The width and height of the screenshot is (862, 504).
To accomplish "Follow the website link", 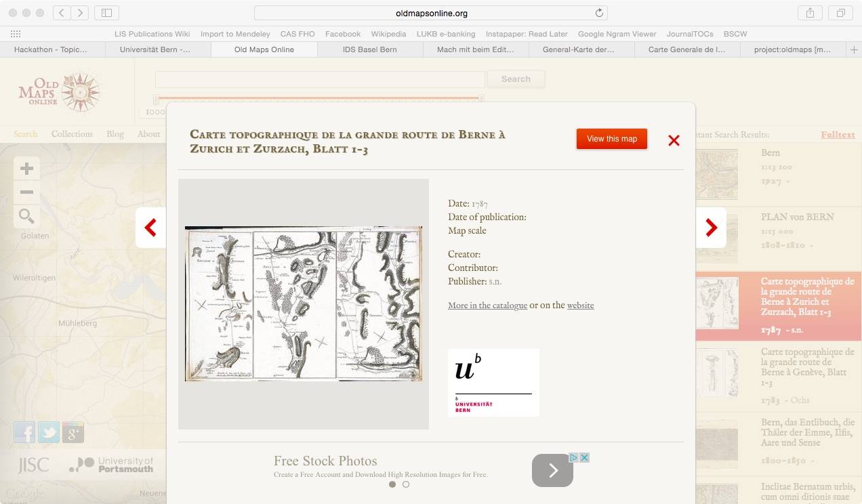I will (x=581, y=306).
